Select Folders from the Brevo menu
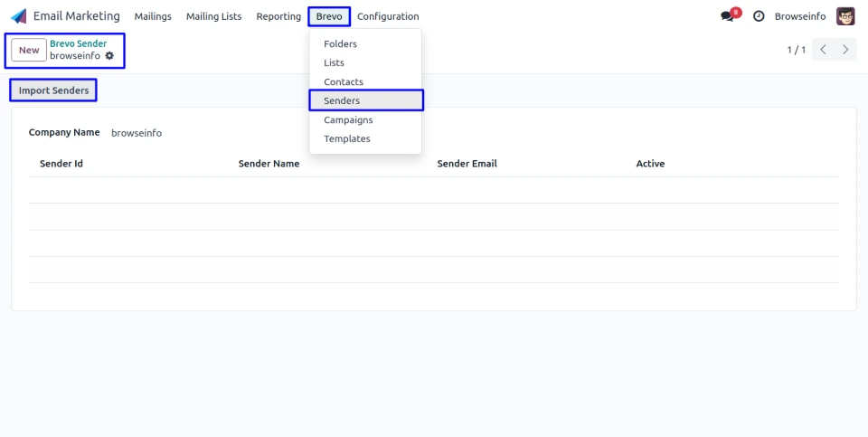This screenshot has width=868, height=437. coord(340,44)
